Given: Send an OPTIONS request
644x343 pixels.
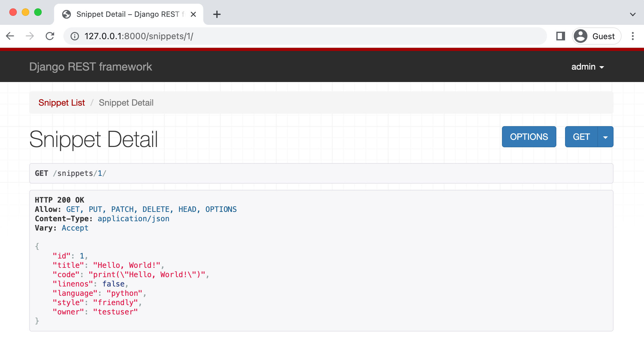Looking at the screenshot, I should pos(529,137).
